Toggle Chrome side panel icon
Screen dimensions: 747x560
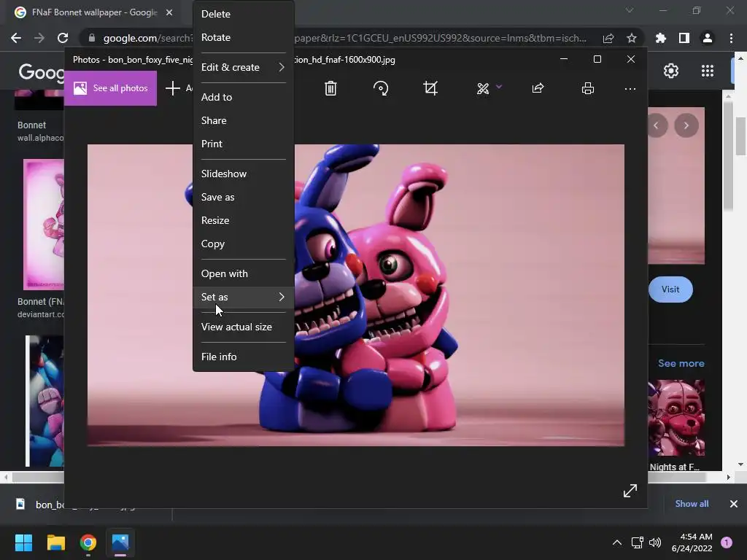coord(684,38)
